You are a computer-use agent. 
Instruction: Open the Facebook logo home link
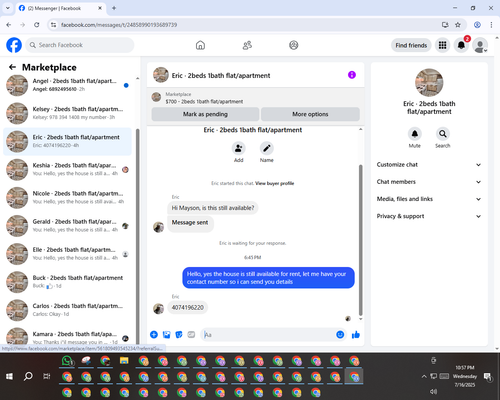14,45
